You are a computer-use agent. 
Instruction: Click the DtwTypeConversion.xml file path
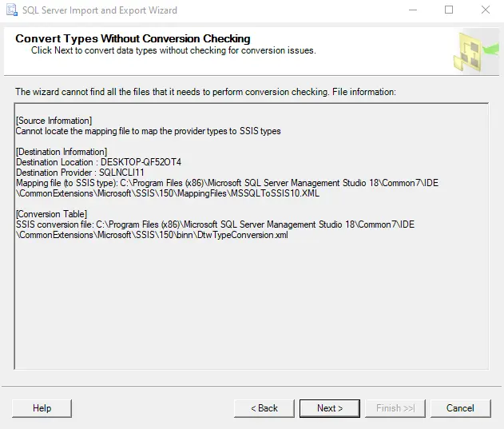[x=152, y=235]
